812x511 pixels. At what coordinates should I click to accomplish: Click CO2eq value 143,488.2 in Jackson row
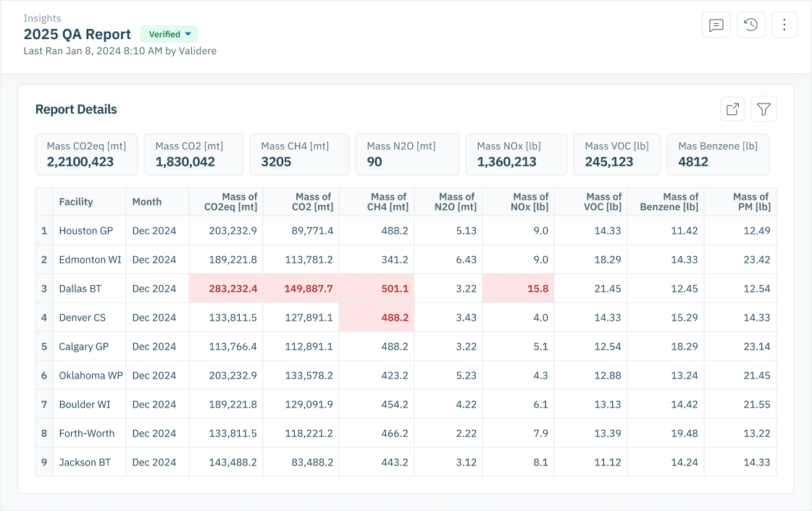click(x=233, y=463)
